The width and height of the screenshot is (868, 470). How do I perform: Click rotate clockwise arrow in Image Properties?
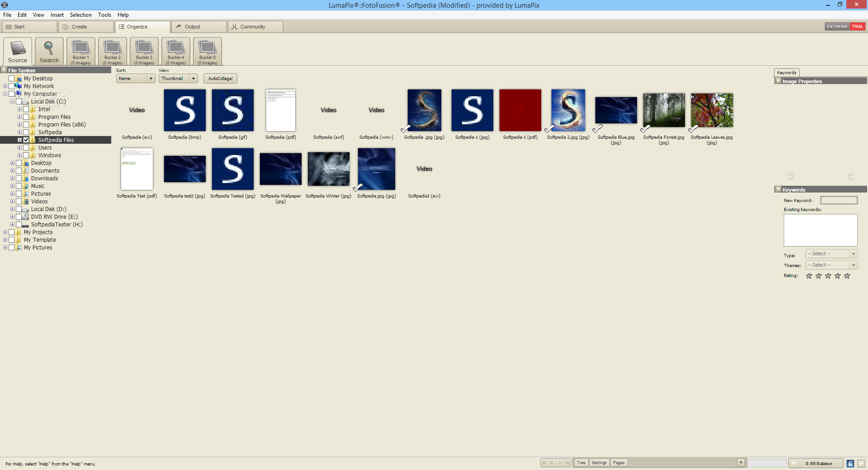click(x=851, y=176)
